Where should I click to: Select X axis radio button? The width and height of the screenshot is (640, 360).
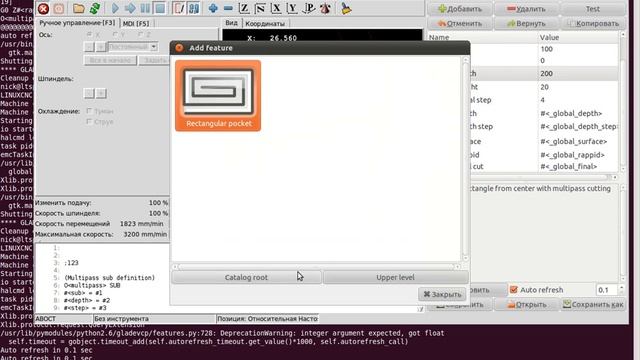point(89,35)
